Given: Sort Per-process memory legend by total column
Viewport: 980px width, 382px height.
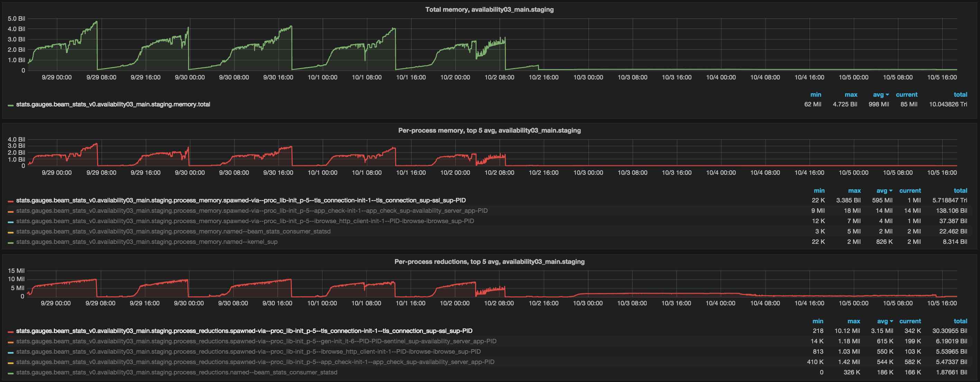Looking at the screenshot, I should tap(960, 190).
